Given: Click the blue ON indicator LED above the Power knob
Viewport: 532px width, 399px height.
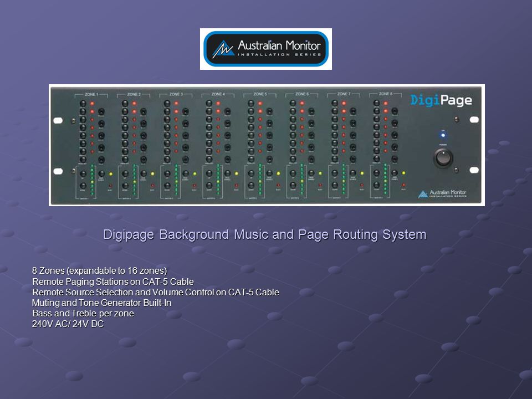Looking at the screenshot, I should [443, 135].
